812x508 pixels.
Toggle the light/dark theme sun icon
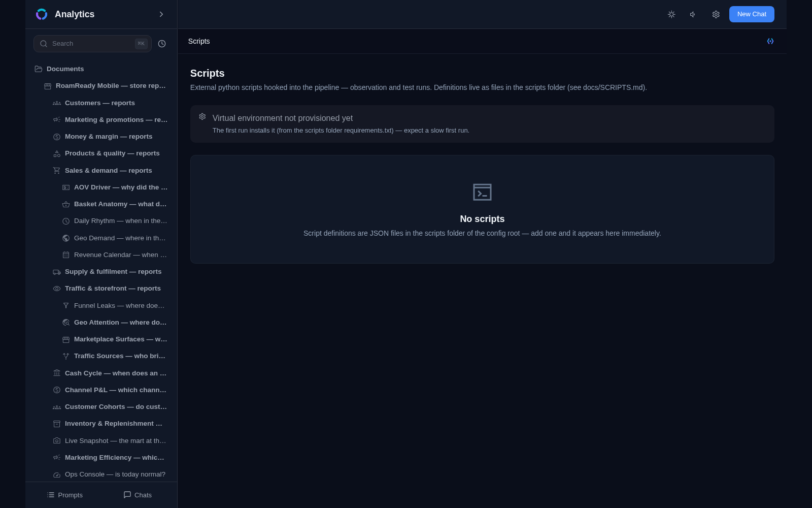671,14
